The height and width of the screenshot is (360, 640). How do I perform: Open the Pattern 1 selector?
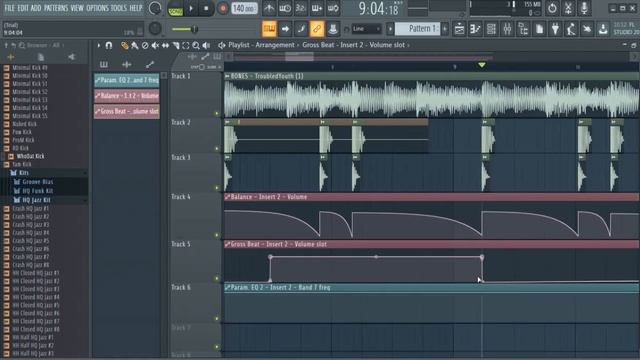tap(417, 29)
